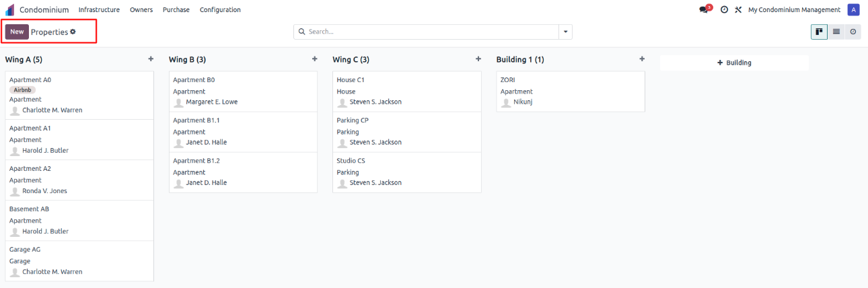868x288 pixels.
Task: Open the activities clock icon in navbar
Action: tap(724, 10)
